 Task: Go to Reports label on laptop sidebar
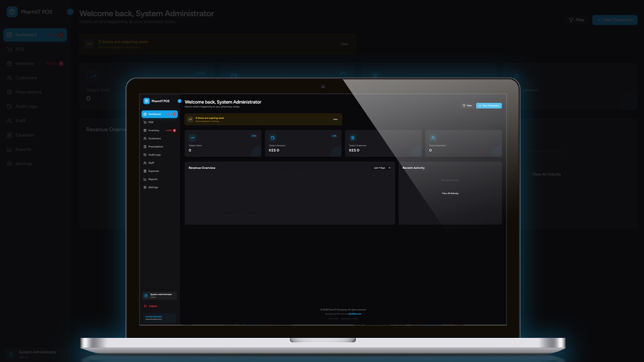click(x=153, y=179)
